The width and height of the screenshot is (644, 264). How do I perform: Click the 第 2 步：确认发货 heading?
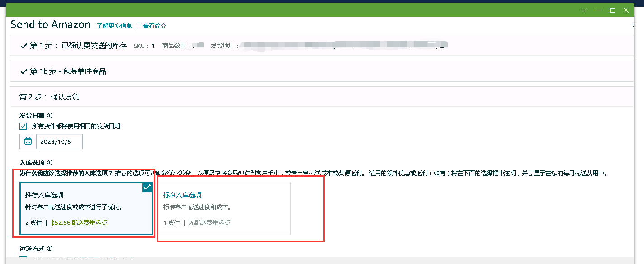[x=50, y=97]
